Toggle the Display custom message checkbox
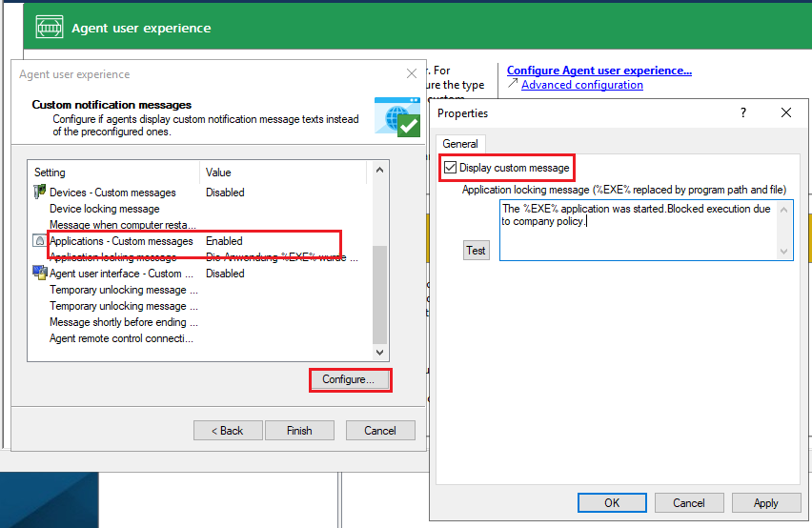 pyautogui.click(x=450, y=168)
